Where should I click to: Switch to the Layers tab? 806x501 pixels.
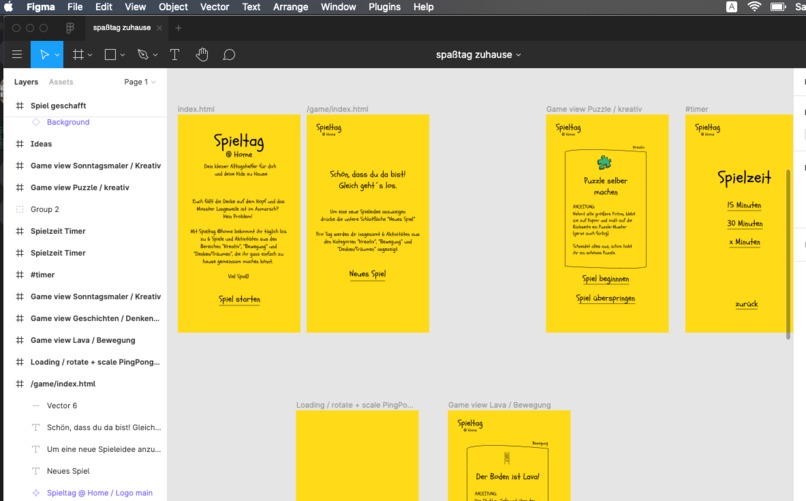(x=26, y=82)
